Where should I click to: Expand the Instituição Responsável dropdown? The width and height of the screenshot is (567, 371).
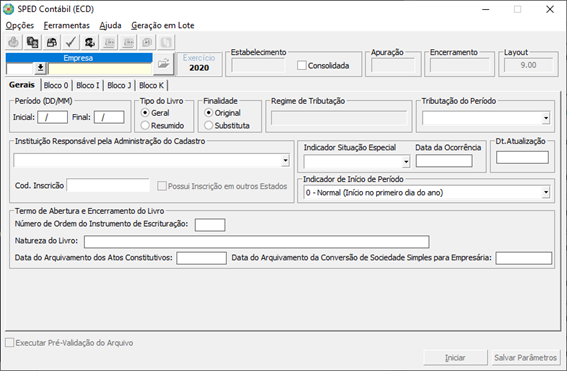[x=286, y=160]
